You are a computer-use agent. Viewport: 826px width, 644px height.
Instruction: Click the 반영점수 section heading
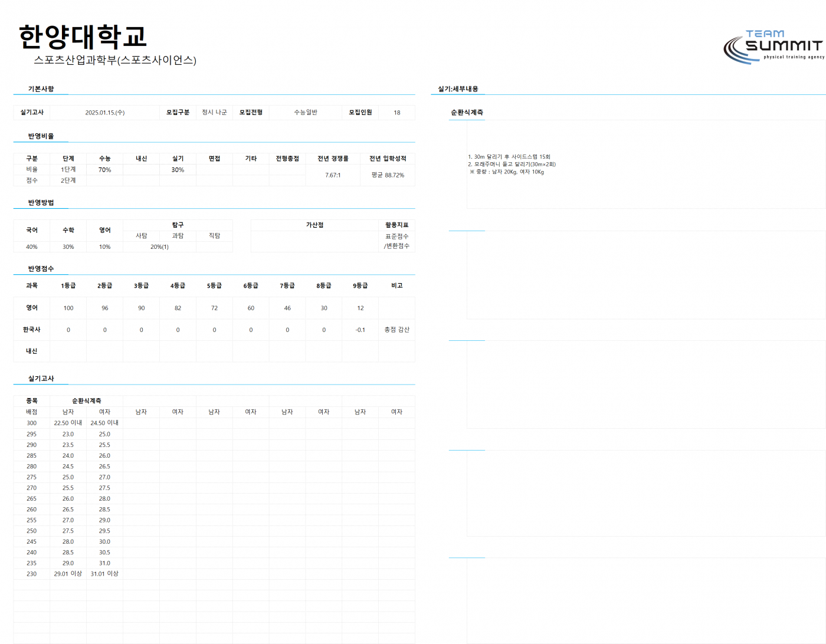tap(41, 269)
